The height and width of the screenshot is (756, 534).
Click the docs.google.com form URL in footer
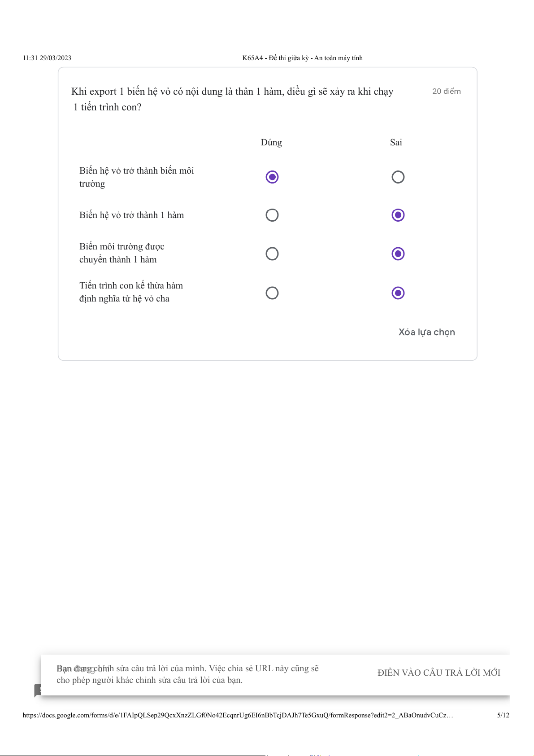(238, 715)
